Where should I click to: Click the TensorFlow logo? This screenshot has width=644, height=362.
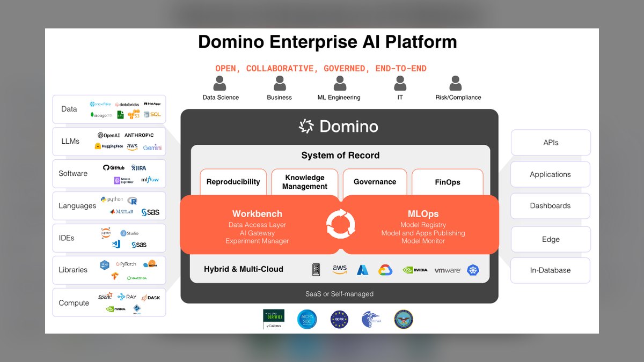pos(115,276)
